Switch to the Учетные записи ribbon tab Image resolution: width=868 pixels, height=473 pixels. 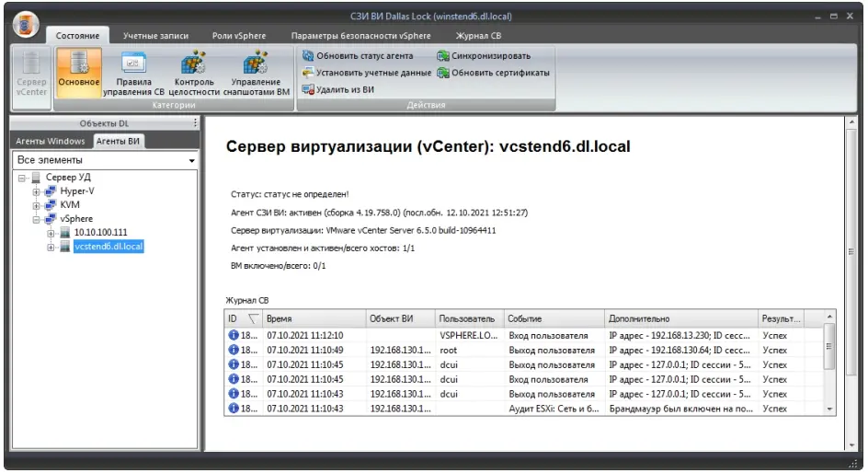[155, 36]
